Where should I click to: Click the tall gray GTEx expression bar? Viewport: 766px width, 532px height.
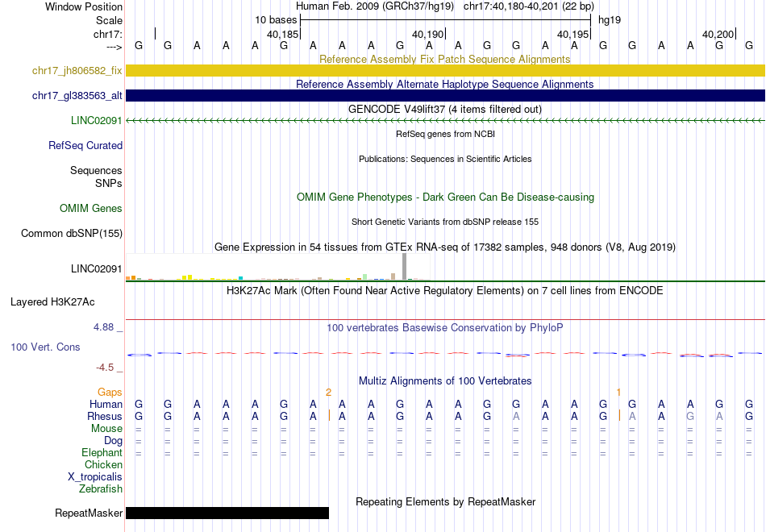[x=404, y=267]
